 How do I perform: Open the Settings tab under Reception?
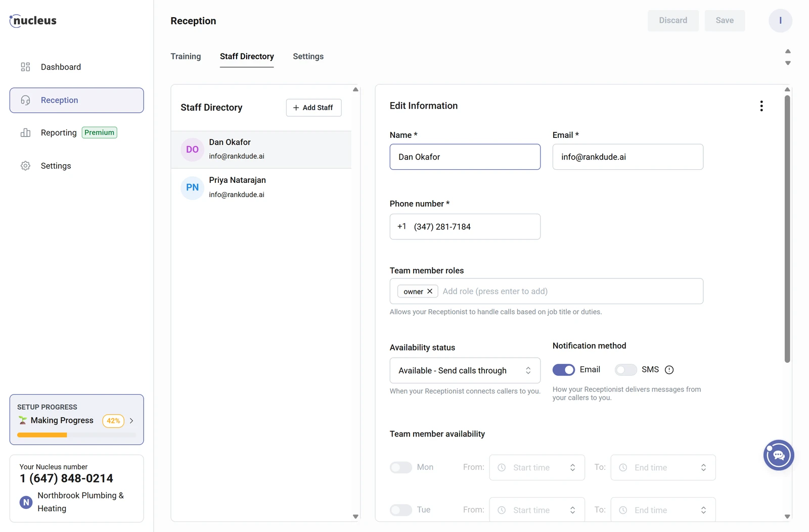pyautogui.click(x=308, y=57)
